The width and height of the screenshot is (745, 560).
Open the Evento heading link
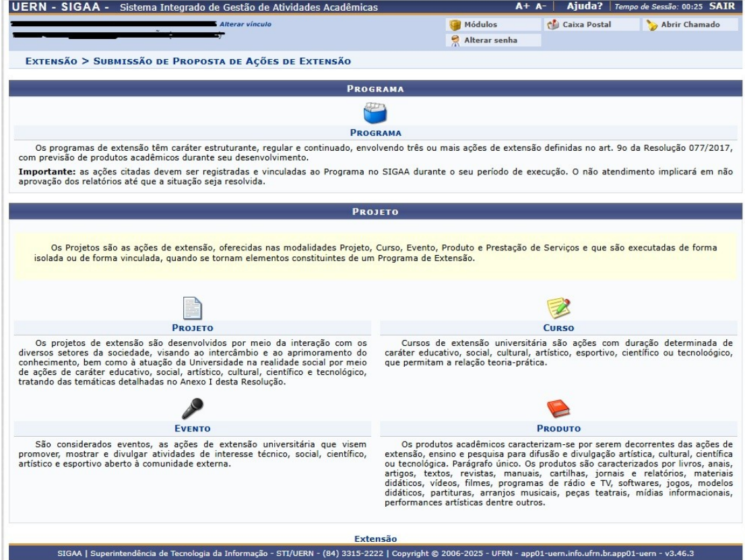(x=193, y=429)
